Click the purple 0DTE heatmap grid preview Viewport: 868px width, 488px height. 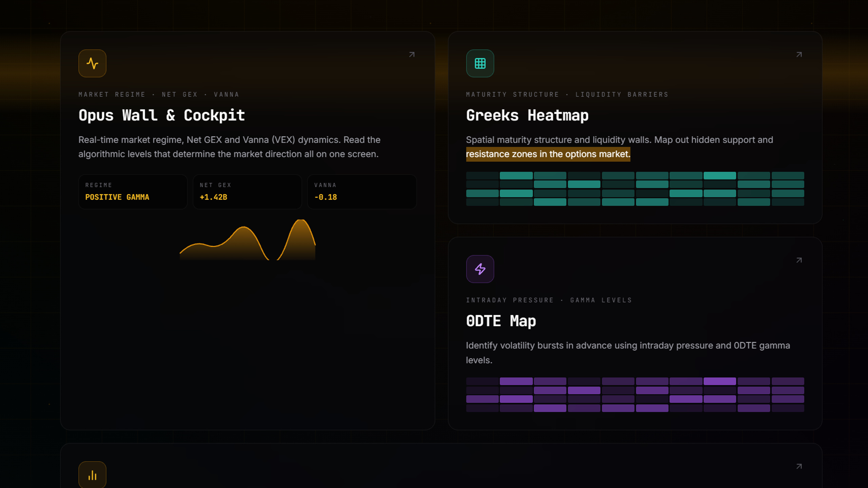[x=635, y=395]
